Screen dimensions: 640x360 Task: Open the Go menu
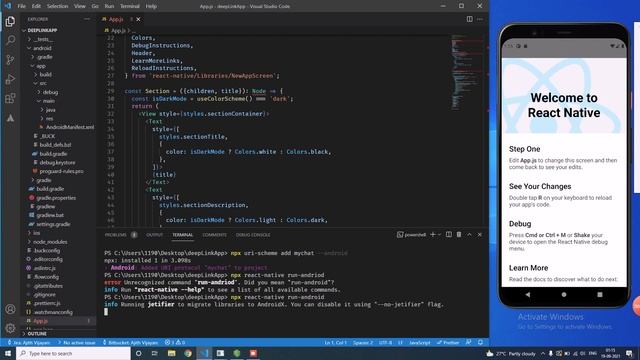[95, 6]
